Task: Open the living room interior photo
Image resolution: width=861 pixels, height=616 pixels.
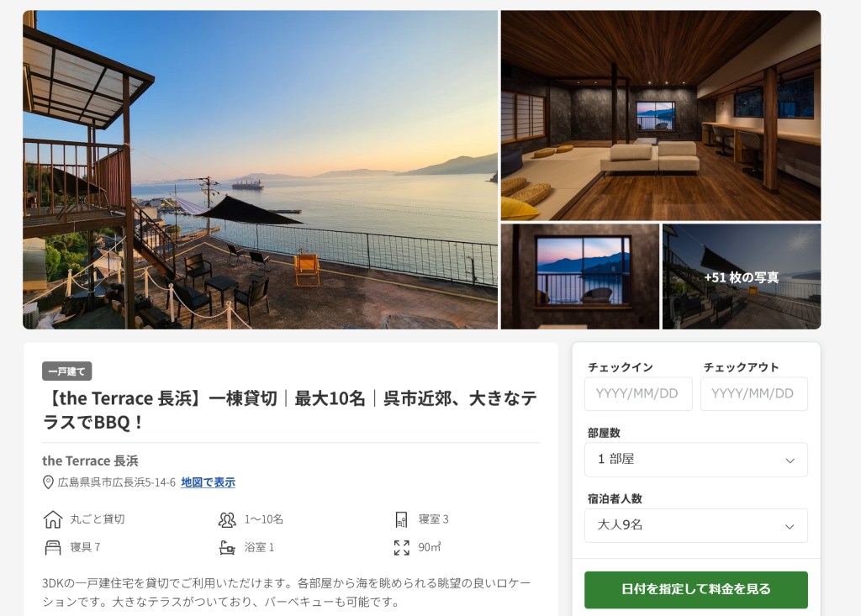Action: pos(661,115)
